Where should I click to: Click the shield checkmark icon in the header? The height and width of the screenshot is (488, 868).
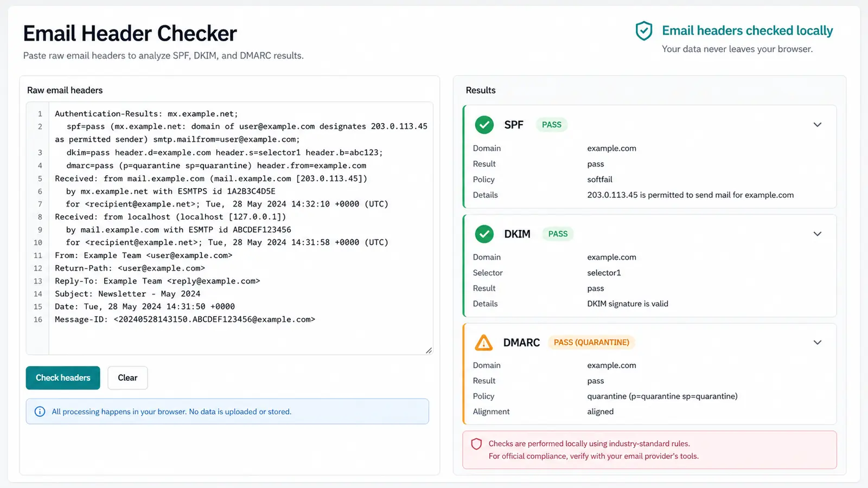[644, 31]
